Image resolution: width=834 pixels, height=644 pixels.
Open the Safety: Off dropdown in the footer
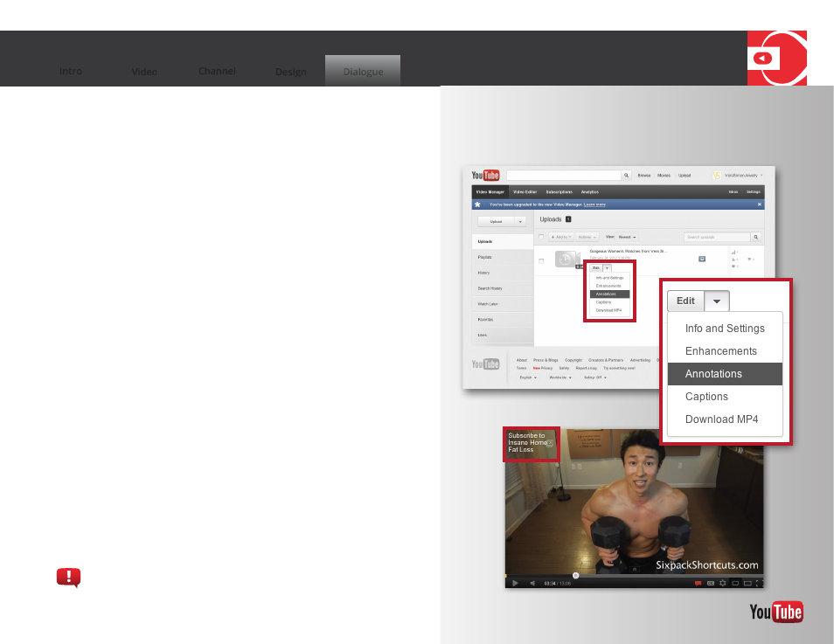click(x=594, y=377)
